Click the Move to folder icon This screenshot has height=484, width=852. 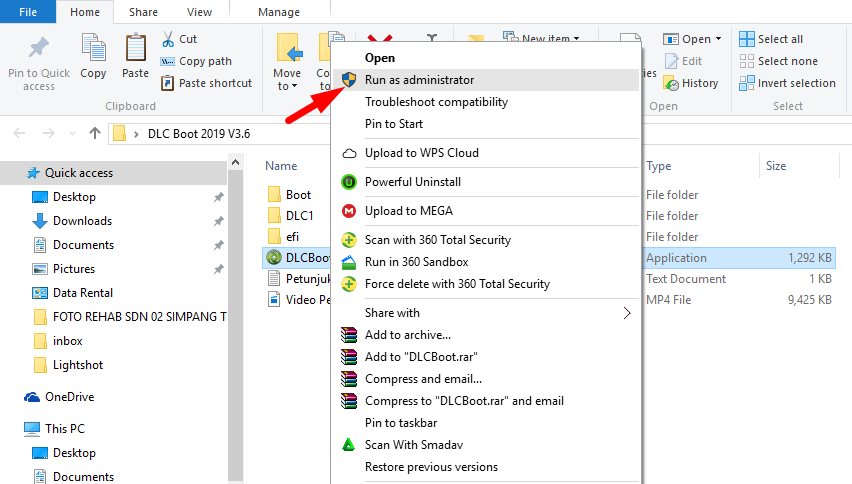coord(289,48)
